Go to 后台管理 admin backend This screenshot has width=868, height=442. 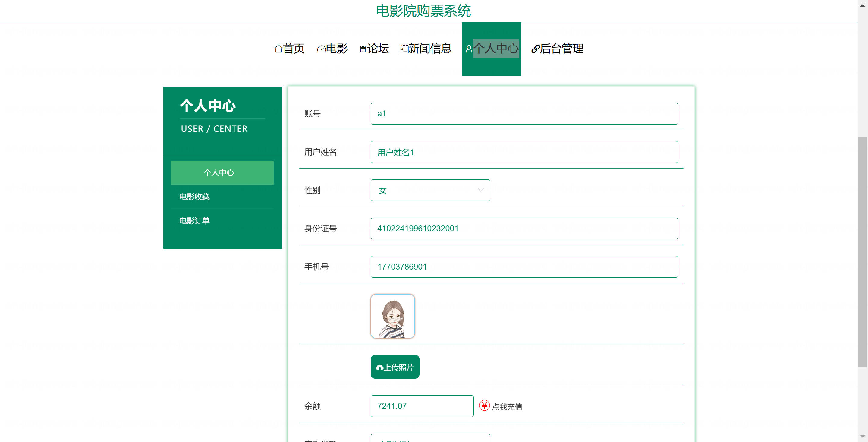click(561, 49)
